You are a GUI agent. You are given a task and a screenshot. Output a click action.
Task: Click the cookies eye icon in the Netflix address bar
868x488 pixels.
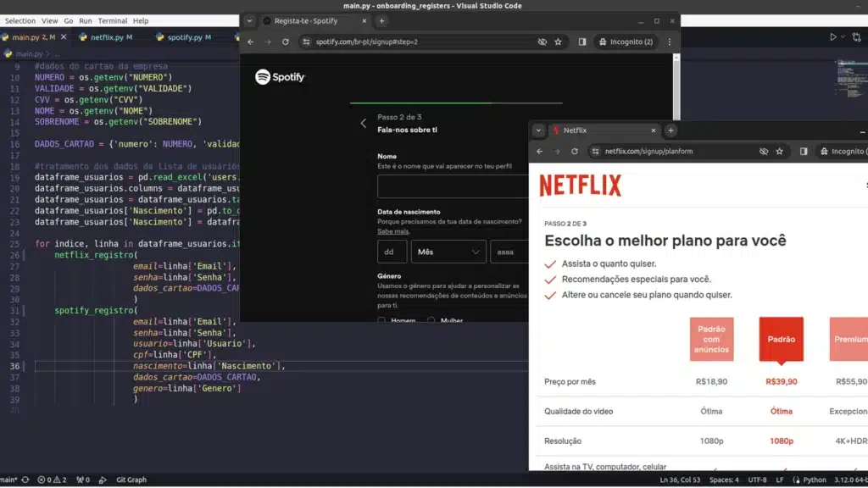click(x=764, y=152)
